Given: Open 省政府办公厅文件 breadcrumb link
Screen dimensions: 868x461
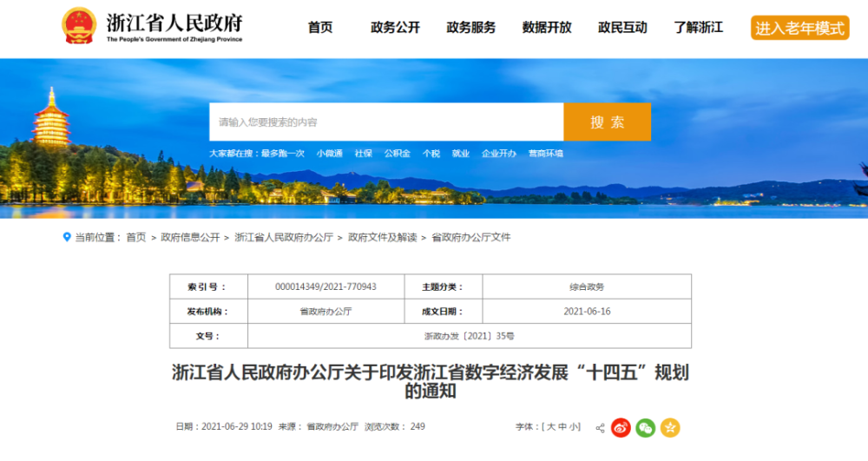Looking at the screenshot, I should tap(471, 237).
